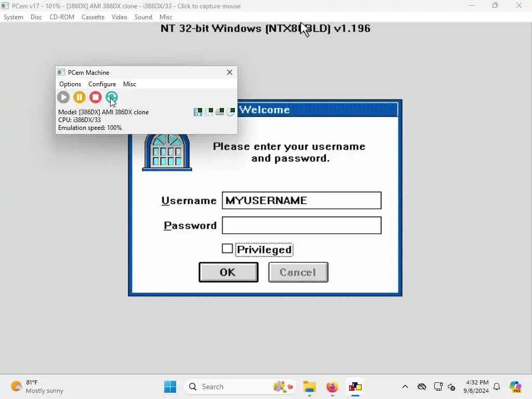Reset the machine with the green reset icon
532x399 pixels.
[x=112, y=97]
